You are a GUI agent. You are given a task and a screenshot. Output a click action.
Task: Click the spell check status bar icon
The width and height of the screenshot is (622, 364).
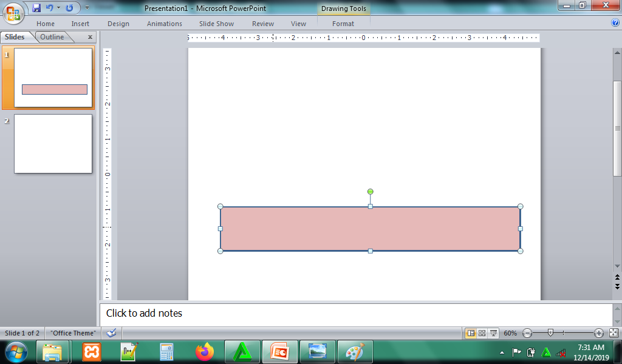111,333
